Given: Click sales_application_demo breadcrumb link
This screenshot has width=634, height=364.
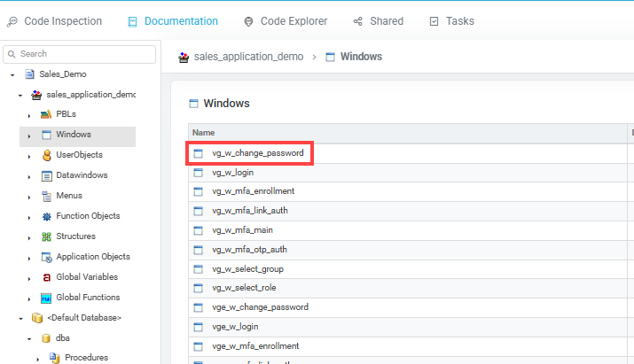Looking at the screenshot, I should [x=248, y=57].
